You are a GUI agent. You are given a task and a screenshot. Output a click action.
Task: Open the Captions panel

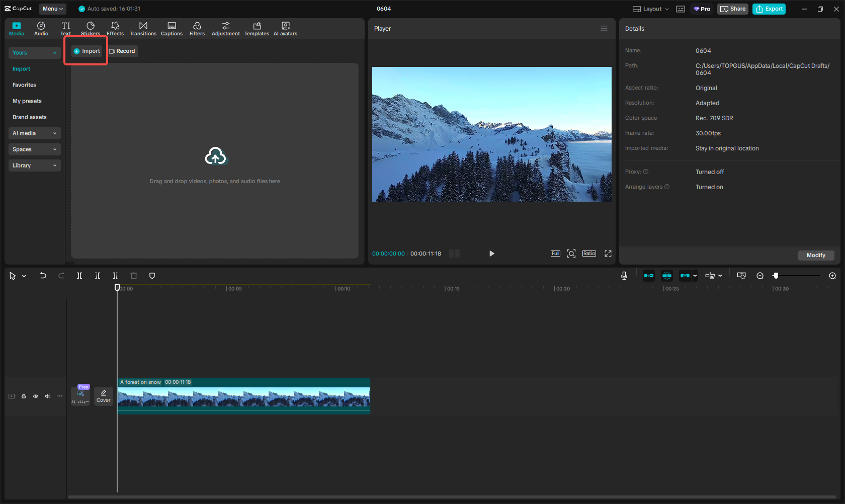pyautogui.click(x=172, y=28)
